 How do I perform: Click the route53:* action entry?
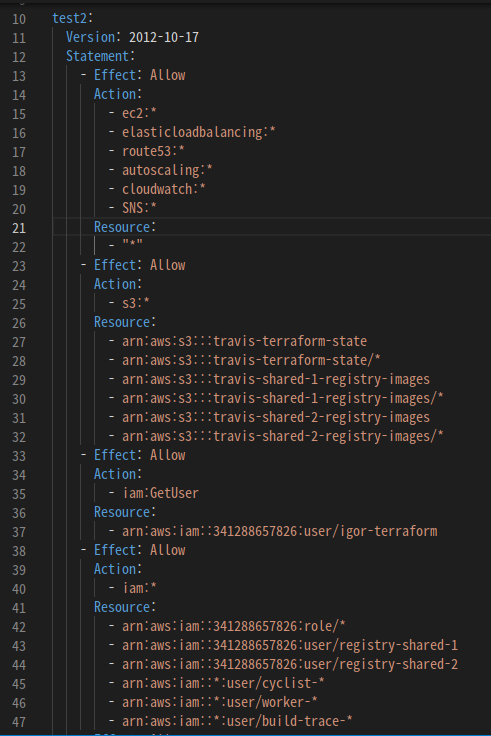point(153,151)
